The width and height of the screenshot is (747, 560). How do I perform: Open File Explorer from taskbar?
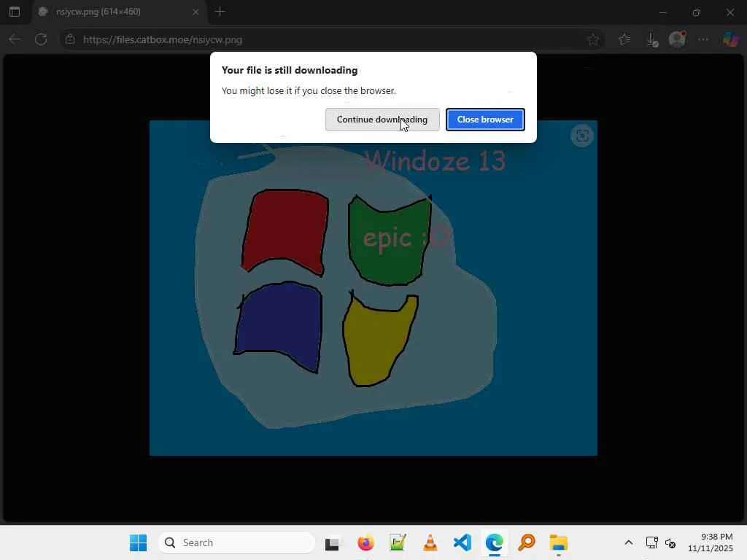[558, 542]
